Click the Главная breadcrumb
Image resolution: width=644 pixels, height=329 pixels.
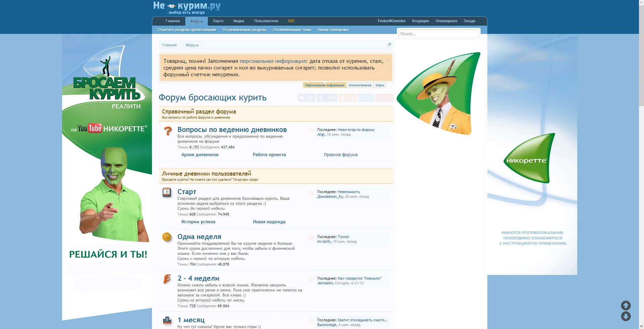[169, 45]
